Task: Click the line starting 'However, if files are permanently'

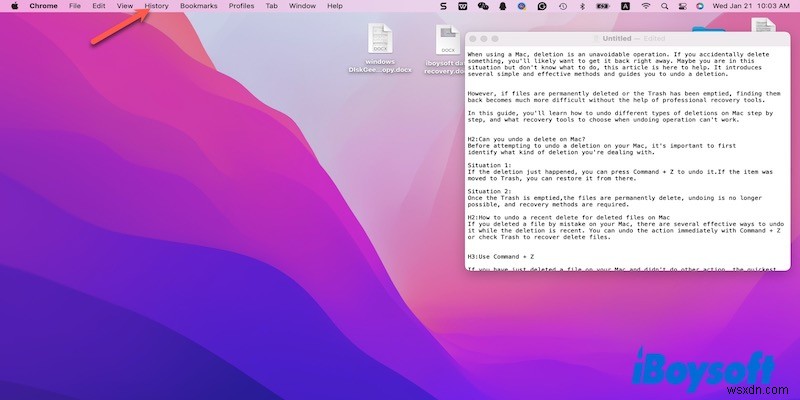Action: [624, 94]
